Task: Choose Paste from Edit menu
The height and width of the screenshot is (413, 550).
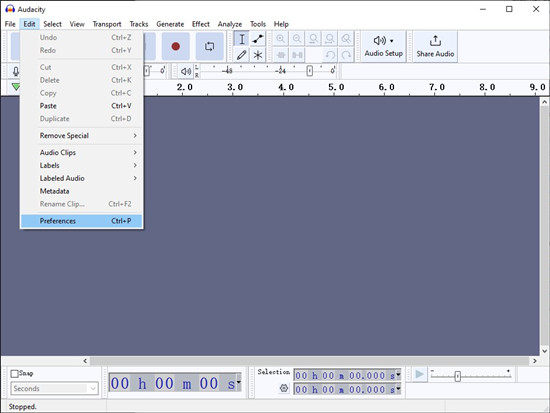Action: tap(81, 106)
